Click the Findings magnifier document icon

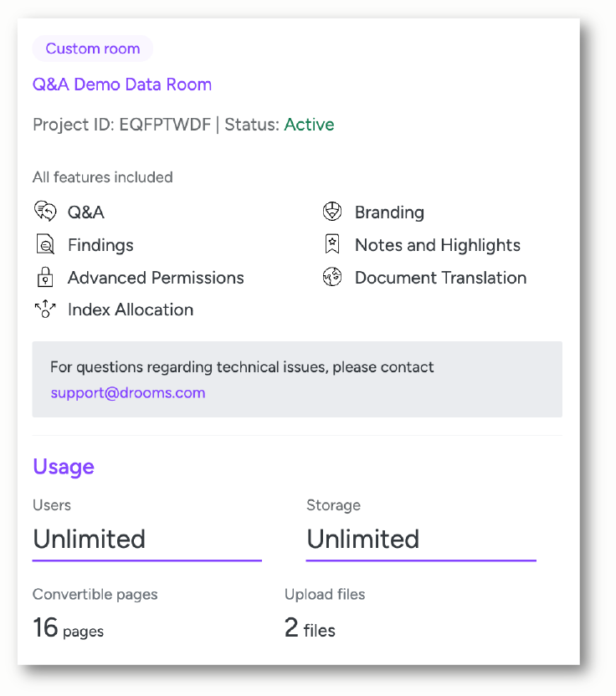(45, 244)
